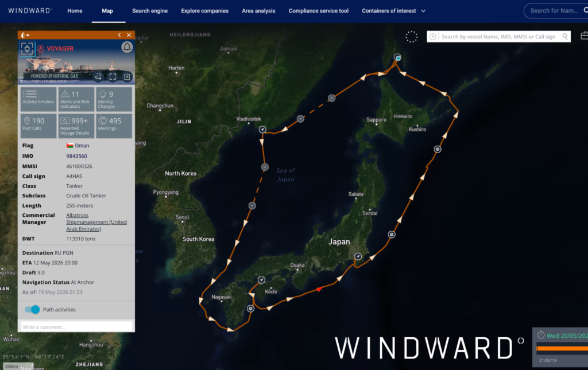Click the path marker south of Nagasaki
Viewport: 588px width, 370px height.
click(x=250, y=309)
